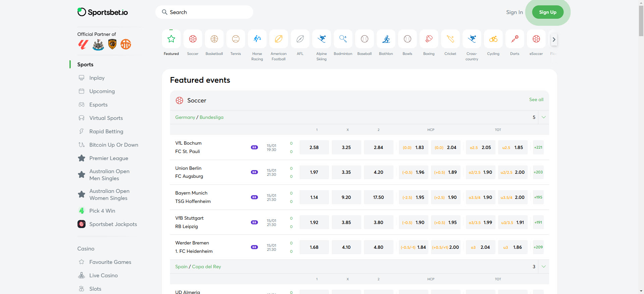Open Inplay in the sidebar
The height and width of the screenshot is (294, 644).
[97, 78]
